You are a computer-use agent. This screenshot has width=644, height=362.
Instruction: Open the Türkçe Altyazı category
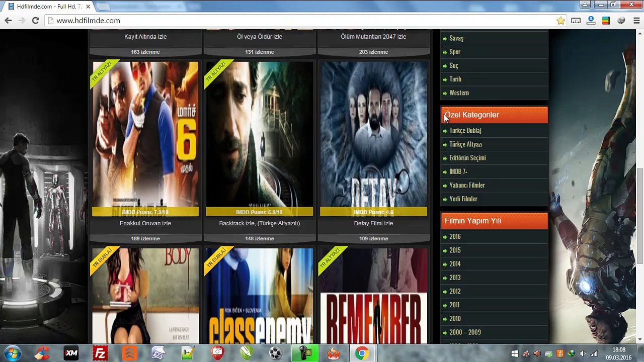[x=466, y=144]
